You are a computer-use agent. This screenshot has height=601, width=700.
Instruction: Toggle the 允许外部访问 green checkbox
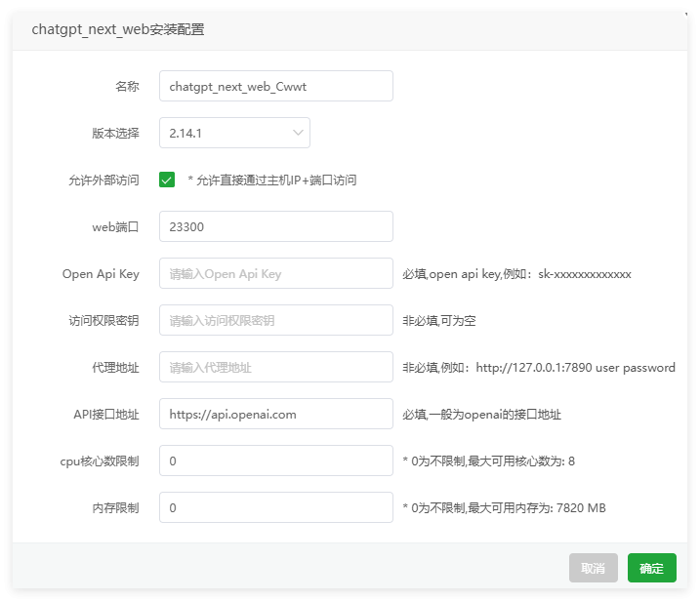(167, 180)
